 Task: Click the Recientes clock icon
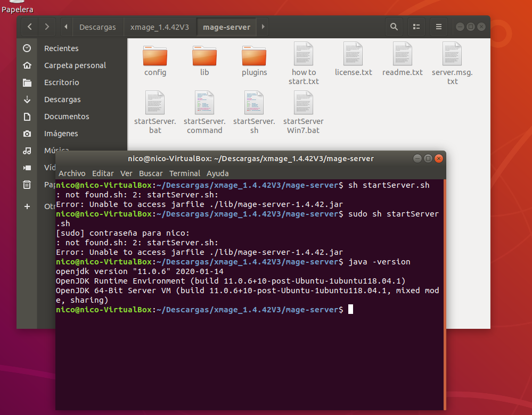[x=27, y=48]
